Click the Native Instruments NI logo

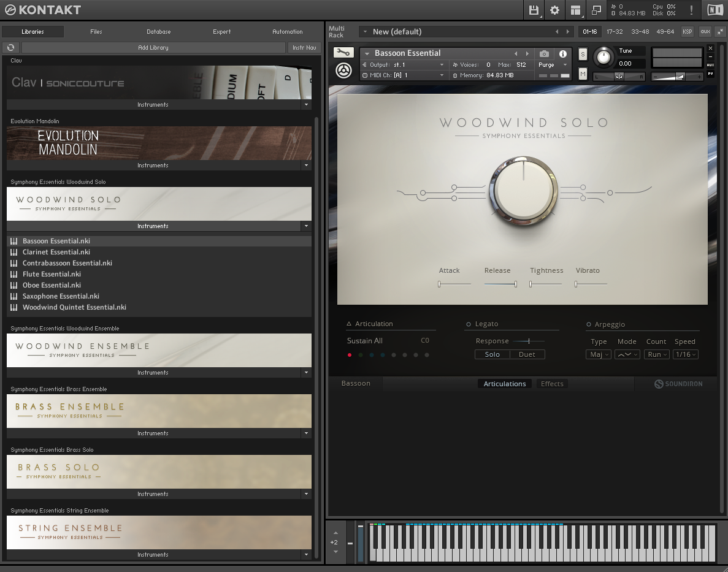click(715, 10)
